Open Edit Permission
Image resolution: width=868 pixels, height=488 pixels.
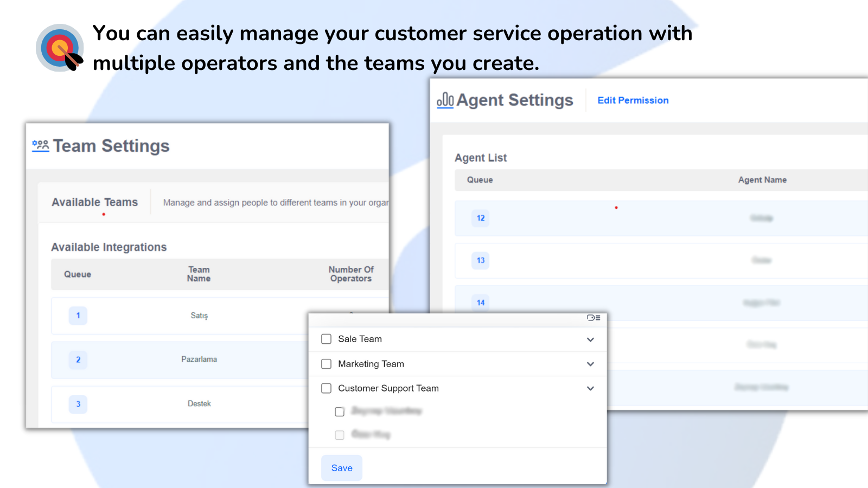(633, 100)
